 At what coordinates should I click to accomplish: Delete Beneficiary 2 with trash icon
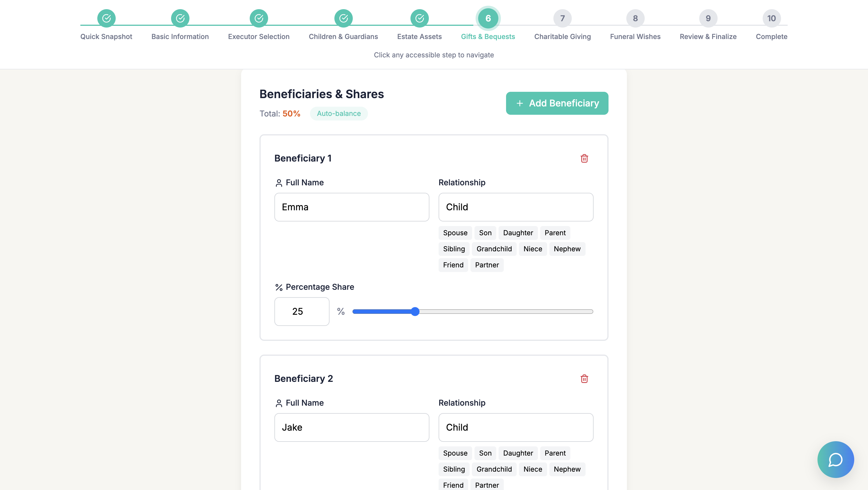(x=584, y=378)
